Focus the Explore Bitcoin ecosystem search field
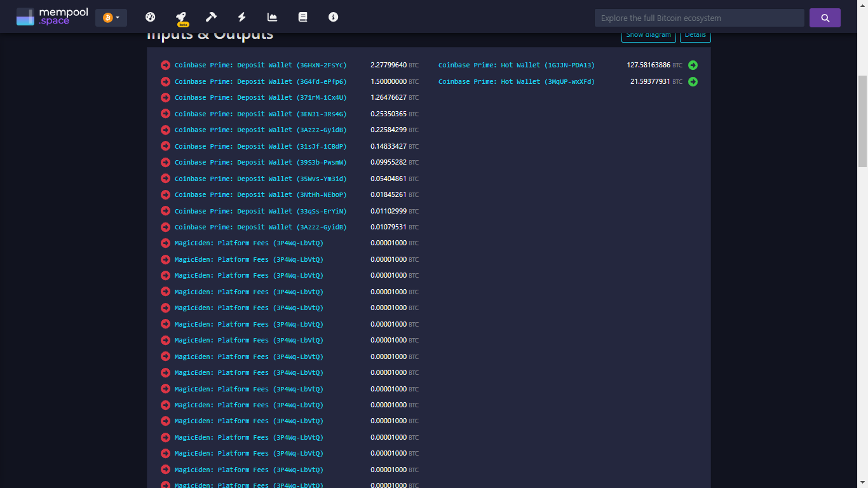 coord(699,18)
